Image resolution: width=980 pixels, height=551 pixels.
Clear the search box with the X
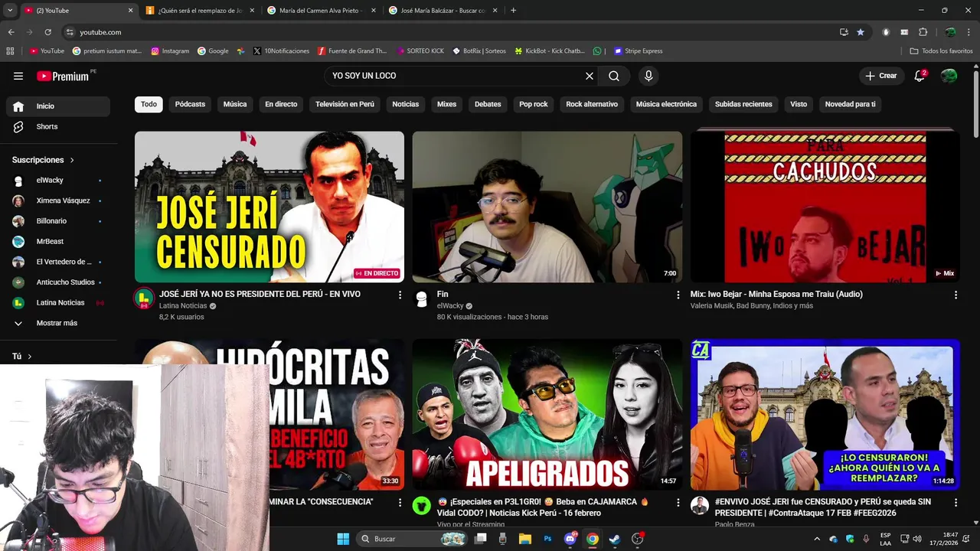coord(590,76)
